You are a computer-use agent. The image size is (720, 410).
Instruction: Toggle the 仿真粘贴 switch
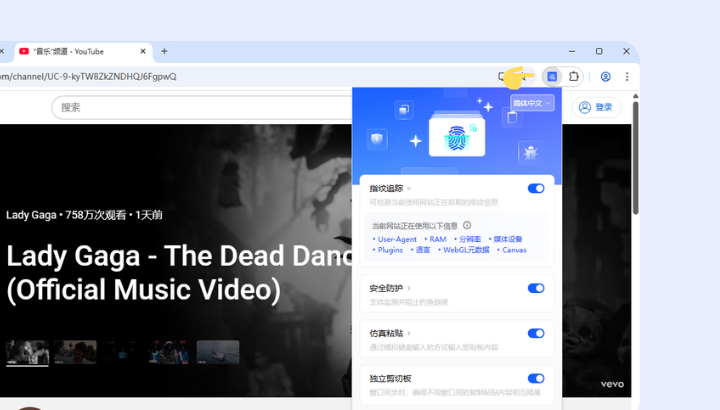pos(536,333)
